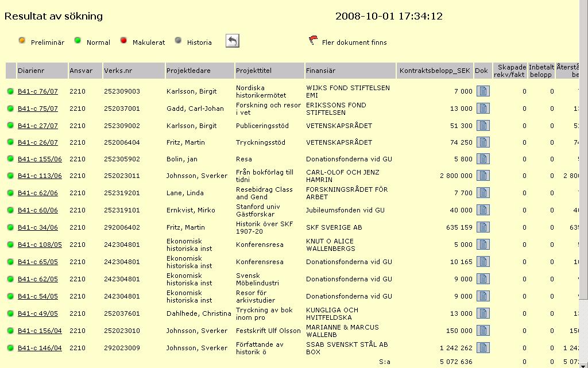This screenshot has height=368, width=588.
Task: Click green status dot of B41-c 76/07
Action: click(10, 91)
